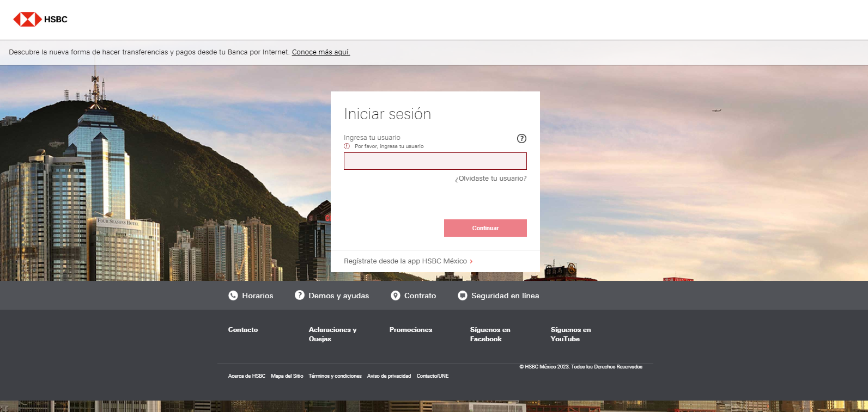Click the location pin icon beside Contrato

click(x=396, y=296)
